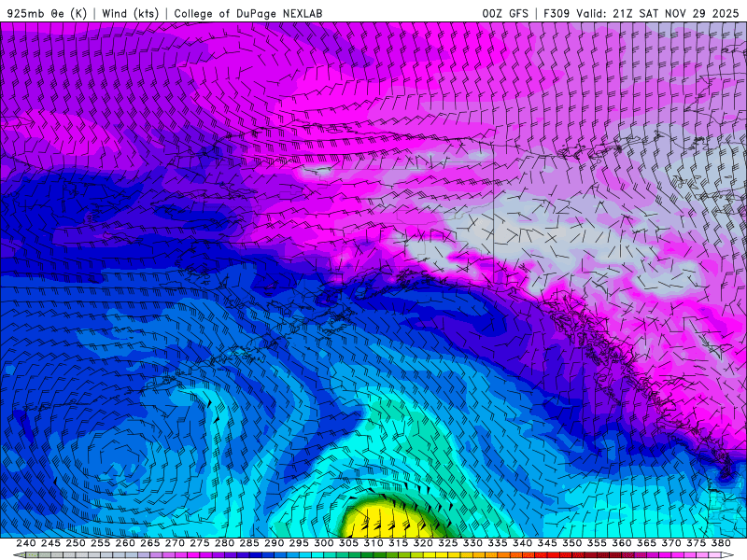Image resolution: width=747 pixels, height=560 pixels.
Task: Click the 280 scale value
Action: pos(224,543)
